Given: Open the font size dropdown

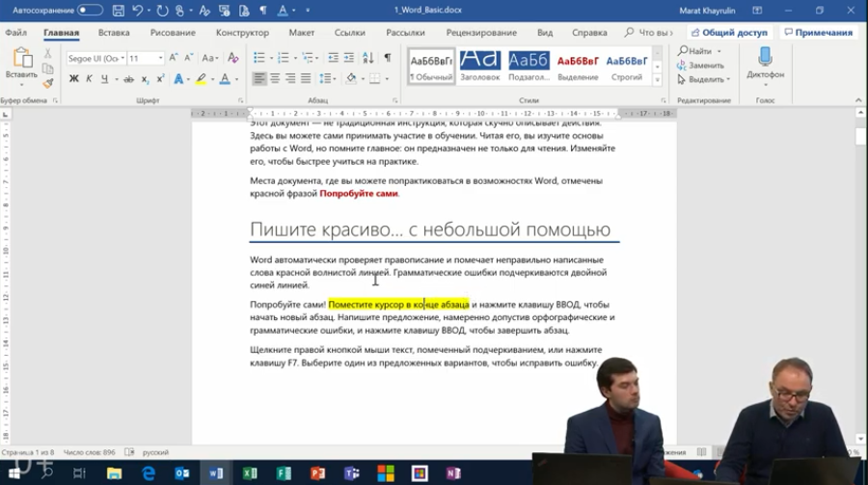Looking at the screenshot, I should (160, 58).
